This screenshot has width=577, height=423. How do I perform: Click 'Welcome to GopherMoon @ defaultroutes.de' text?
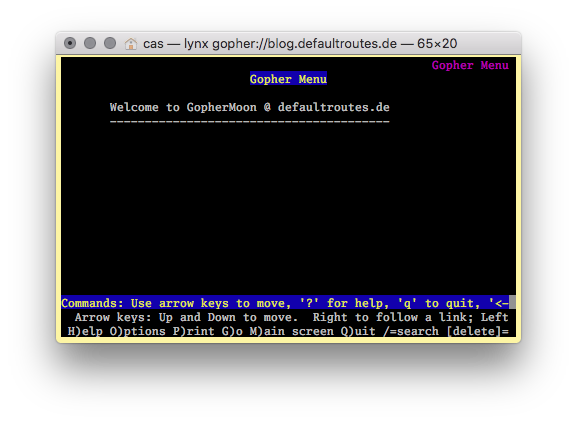coord(249,107)
